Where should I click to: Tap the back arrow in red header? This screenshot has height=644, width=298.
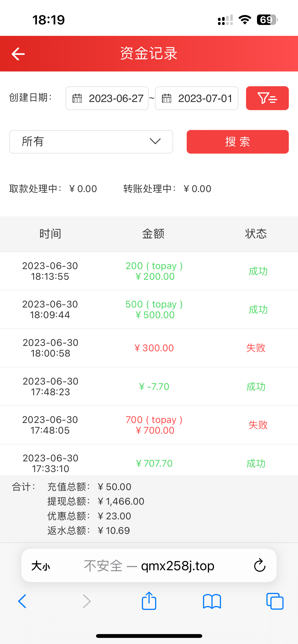click(18, 54)
